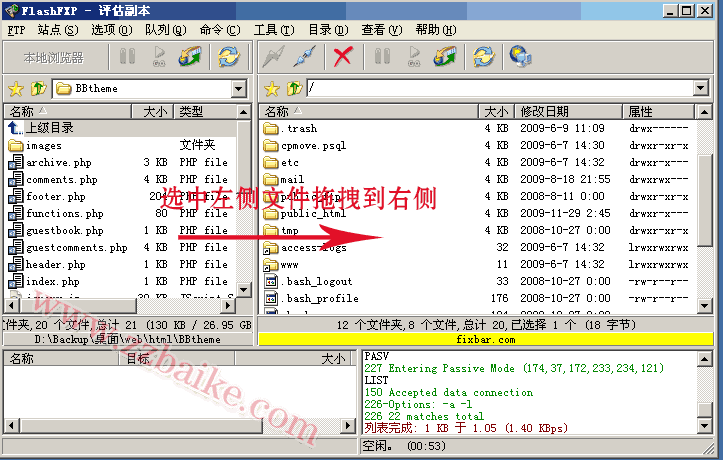Expand the remote path dropdown arrow
723x460 pixels.
[x=701, y=88]
